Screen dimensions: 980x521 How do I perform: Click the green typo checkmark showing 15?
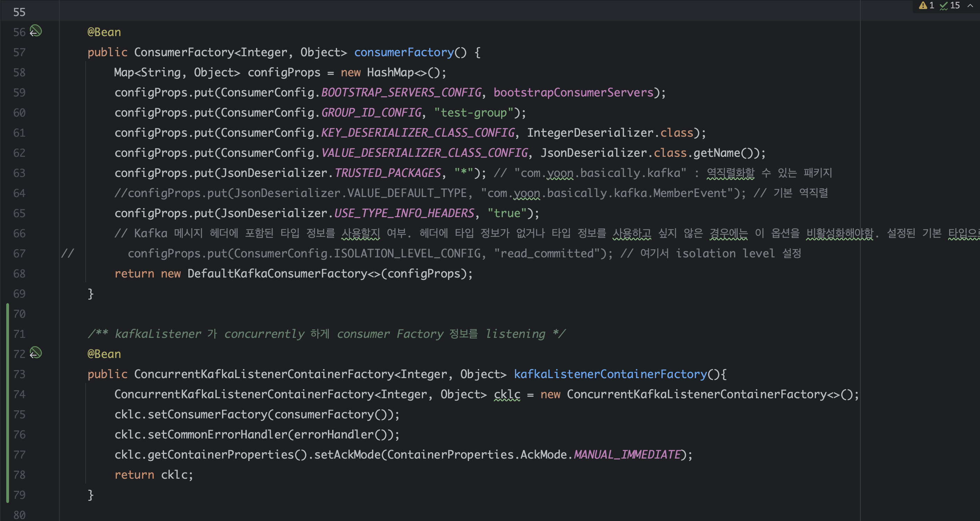[944, 6]
